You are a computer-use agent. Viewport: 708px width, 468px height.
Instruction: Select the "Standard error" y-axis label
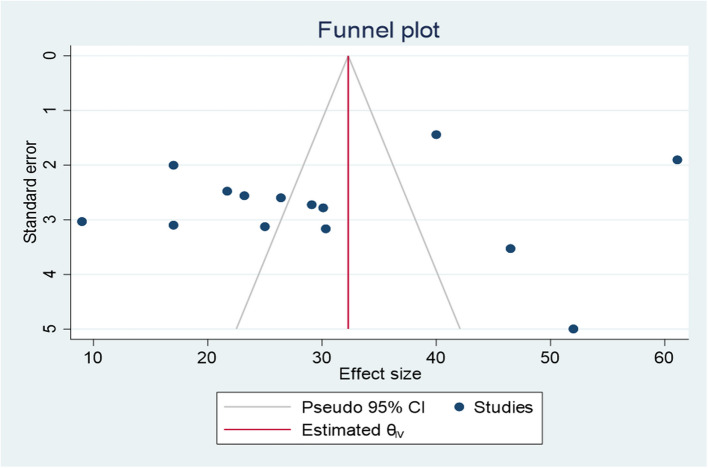pyautogui.click(x=30, y=192)
